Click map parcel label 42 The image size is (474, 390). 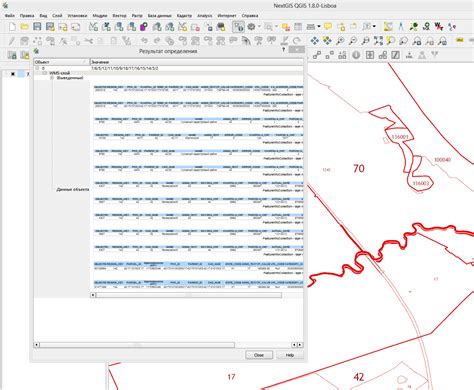click(x=359, y=377)
